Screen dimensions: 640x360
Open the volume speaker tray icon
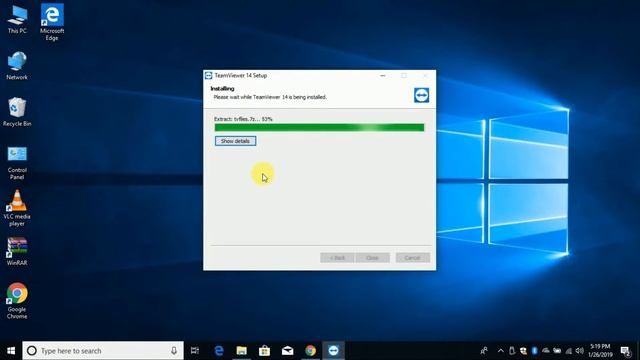580,351
